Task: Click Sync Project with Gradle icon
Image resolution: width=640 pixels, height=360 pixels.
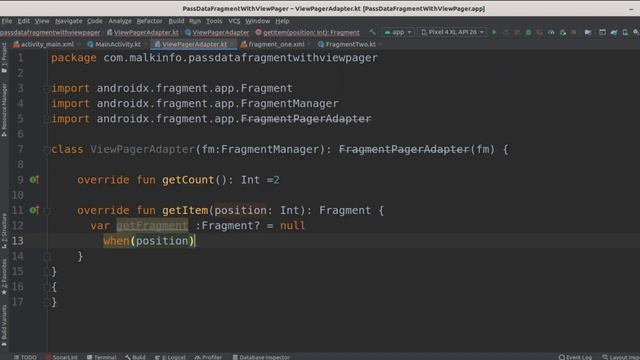Action: pos(614,32)
